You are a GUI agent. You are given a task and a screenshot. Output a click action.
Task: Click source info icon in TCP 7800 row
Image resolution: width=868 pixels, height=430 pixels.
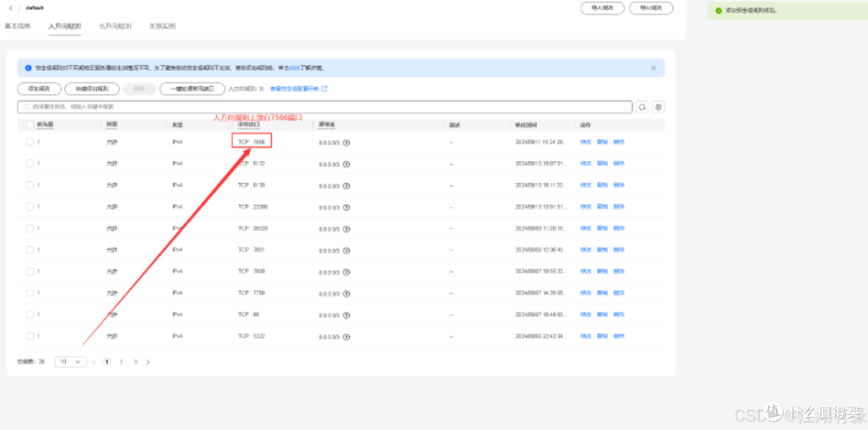point(346,271)
